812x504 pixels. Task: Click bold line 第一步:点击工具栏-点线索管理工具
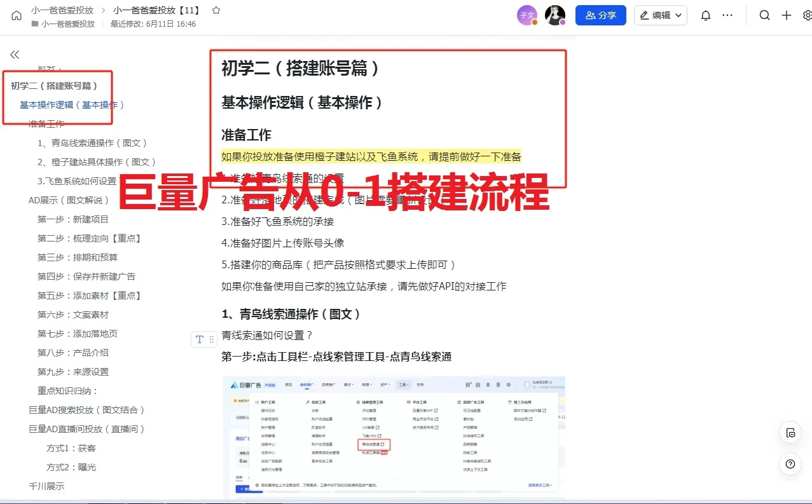(x=336, y=357)
